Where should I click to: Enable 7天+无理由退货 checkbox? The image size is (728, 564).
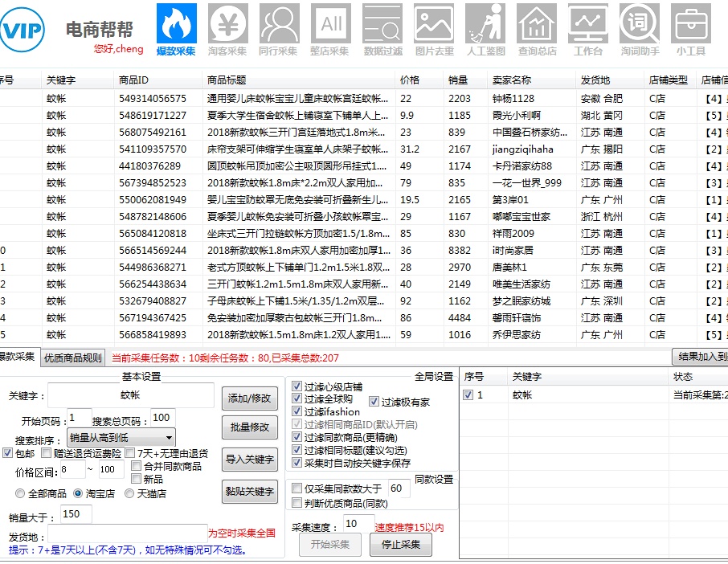[x=130, y=453]
